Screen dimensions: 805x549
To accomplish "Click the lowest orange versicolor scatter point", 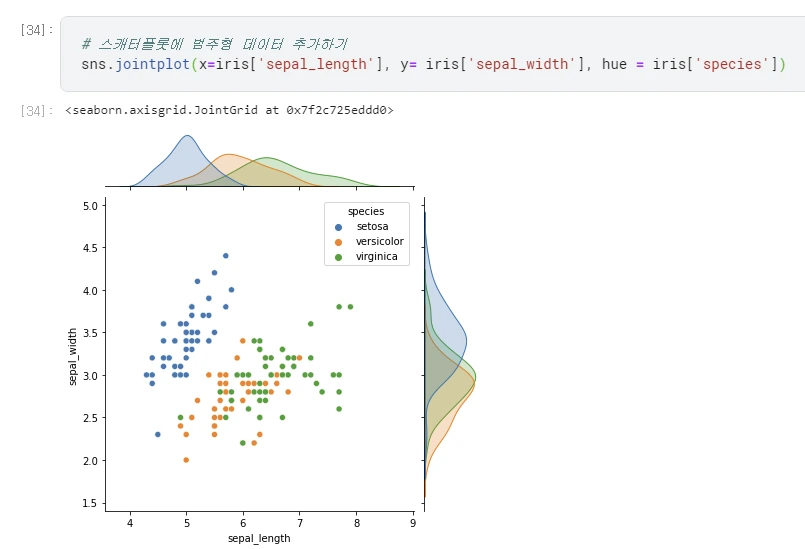I will point(186,460).
